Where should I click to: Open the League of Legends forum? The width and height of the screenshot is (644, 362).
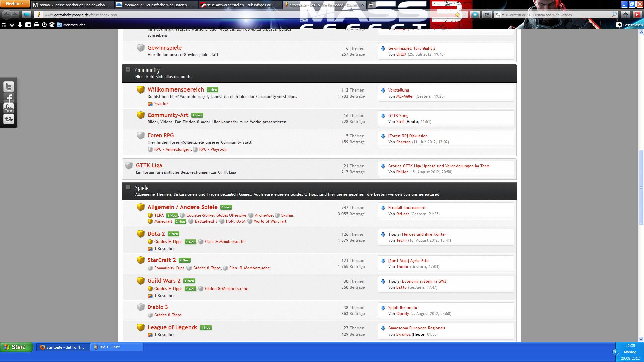tap(172, 327)
